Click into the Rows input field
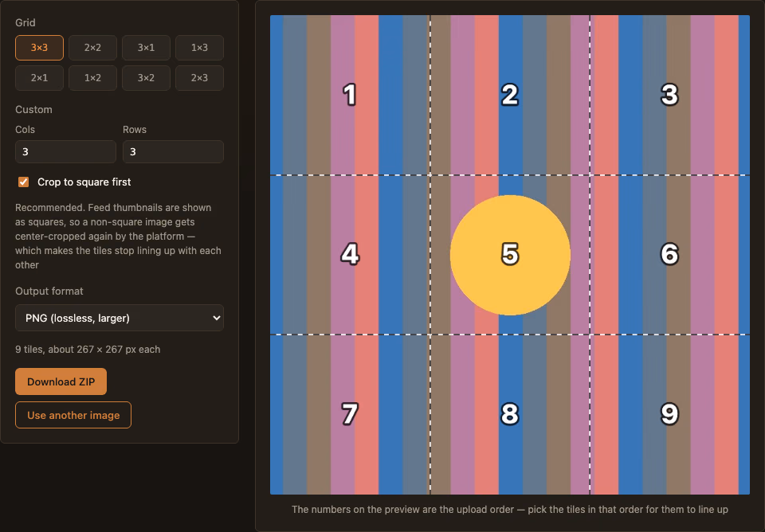Viewport: 765px width, 532px height. click(x=173, y=151)
